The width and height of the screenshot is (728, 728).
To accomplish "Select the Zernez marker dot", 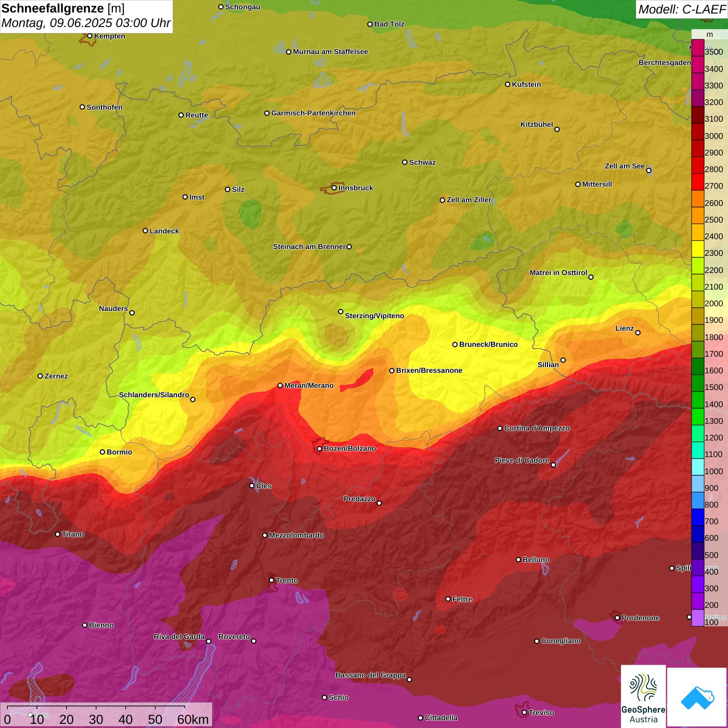I will [x=40, y=376].
